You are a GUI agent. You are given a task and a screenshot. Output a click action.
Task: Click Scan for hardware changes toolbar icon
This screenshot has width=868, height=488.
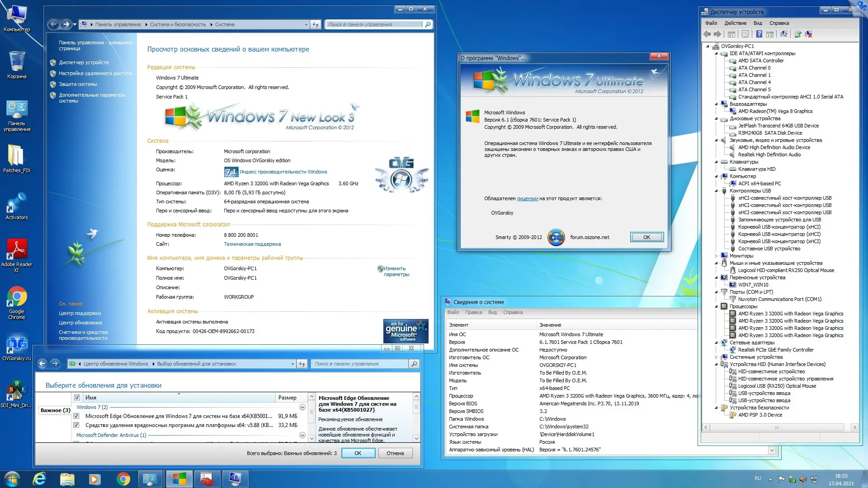pos(784,34)
